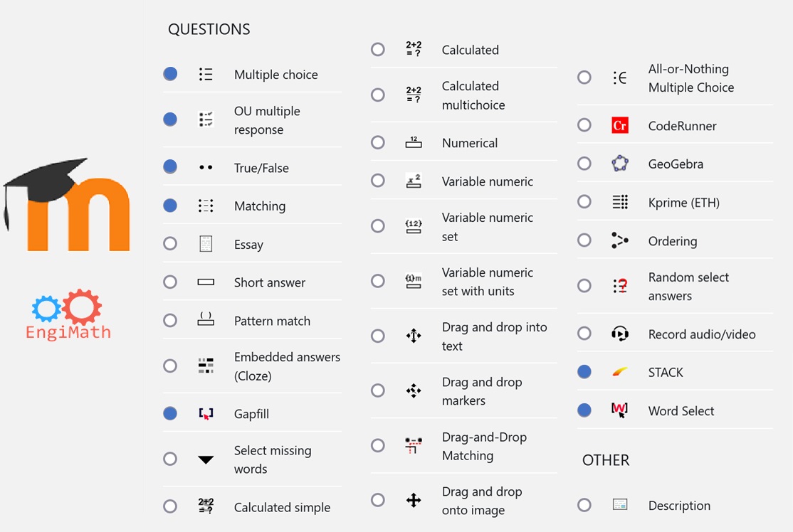Viewport: 793px width, 532px height.
Task: Click the Ordering question type icon
Action: (620, 241)
